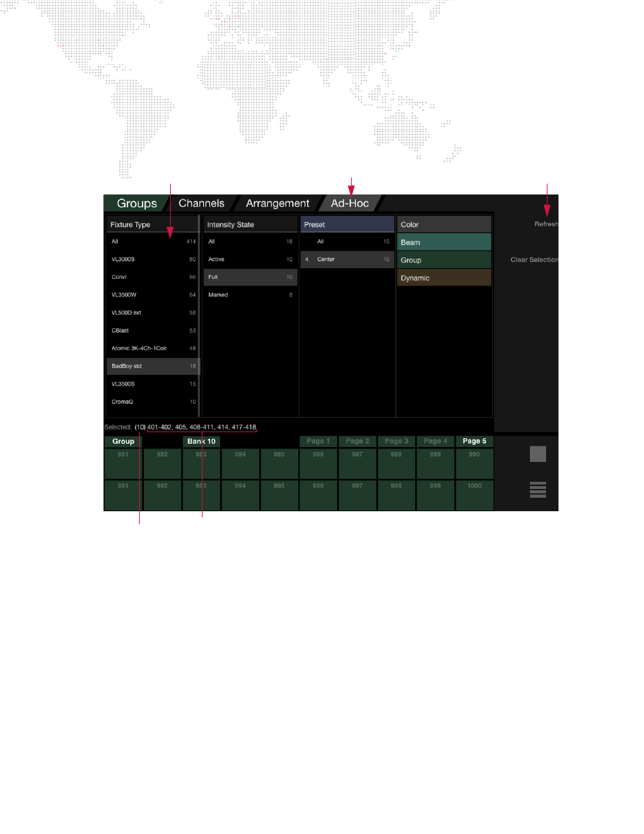
Task: Switch to the Groups tab
Action: coord(136,203)
